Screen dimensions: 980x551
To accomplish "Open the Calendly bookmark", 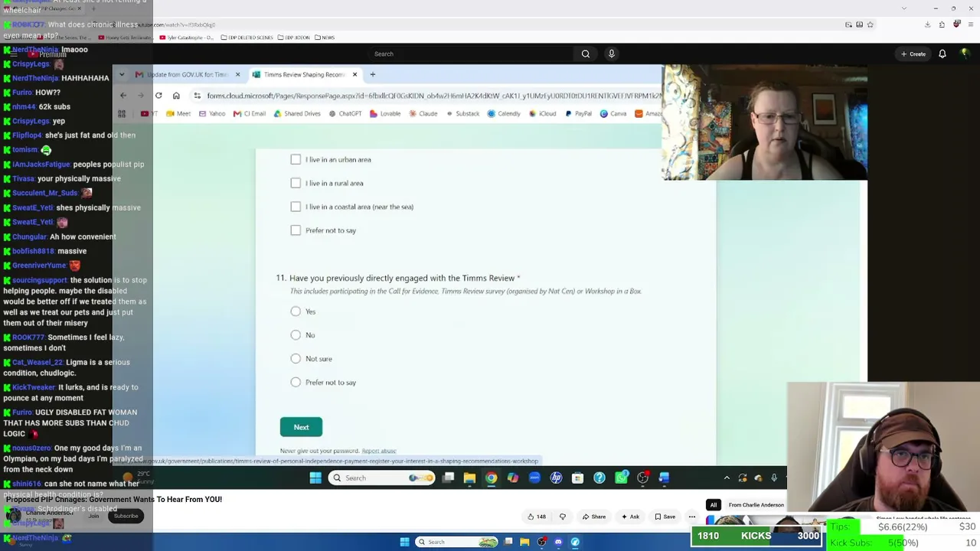I will coord(504,114).
